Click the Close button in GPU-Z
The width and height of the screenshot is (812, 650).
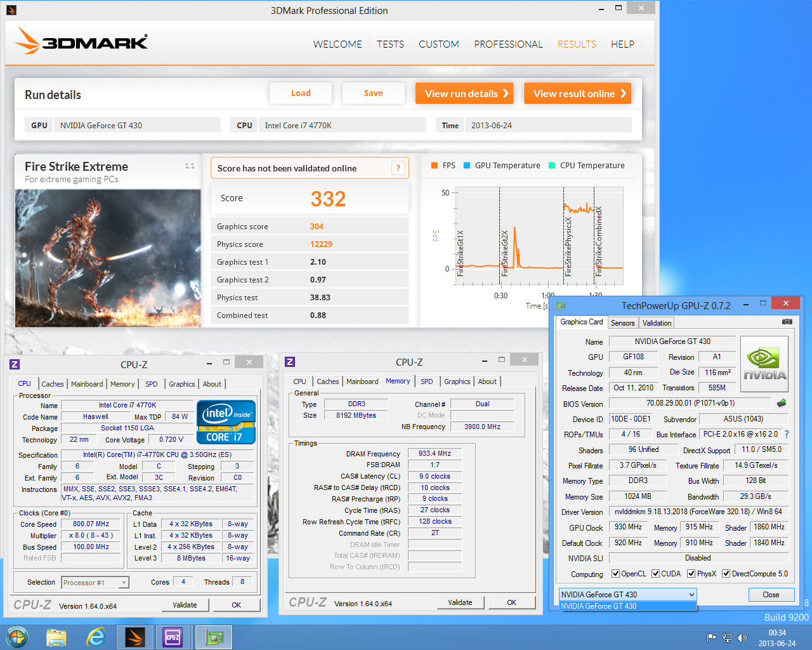(x=771, y=595)
